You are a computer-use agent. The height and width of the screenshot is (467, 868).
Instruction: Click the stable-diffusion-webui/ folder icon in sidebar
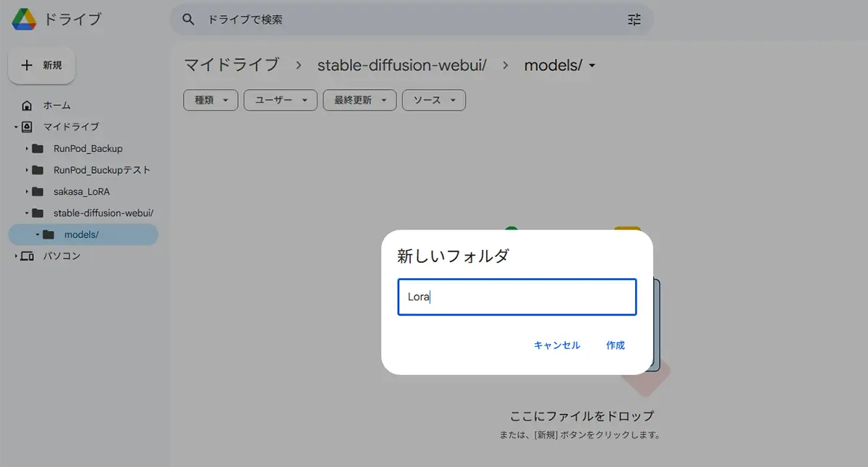[x=38, y=213]
